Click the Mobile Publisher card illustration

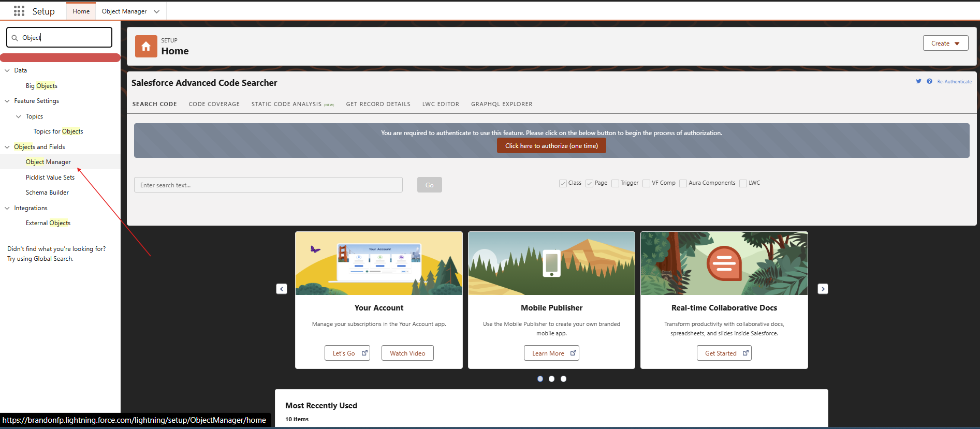point(551,263)
